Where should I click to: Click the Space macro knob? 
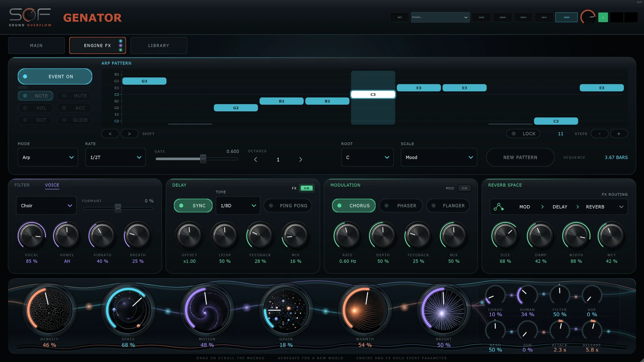click(128, 310)
